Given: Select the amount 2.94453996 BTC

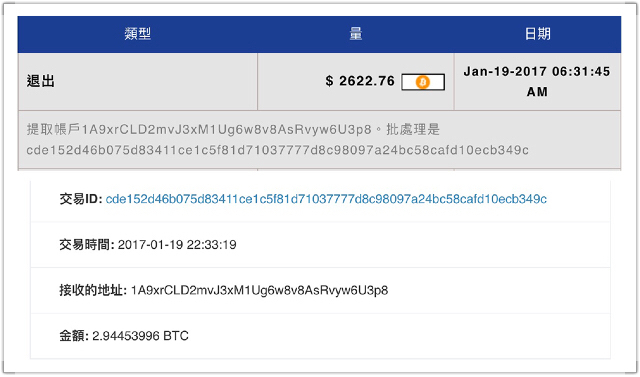Looking at the screenshot, I should tap(140, 336).
